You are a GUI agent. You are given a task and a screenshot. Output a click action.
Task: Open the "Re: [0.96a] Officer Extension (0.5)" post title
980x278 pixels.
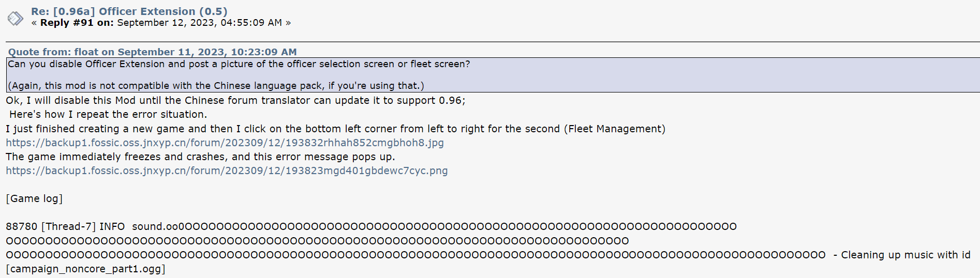click(129, 11)
